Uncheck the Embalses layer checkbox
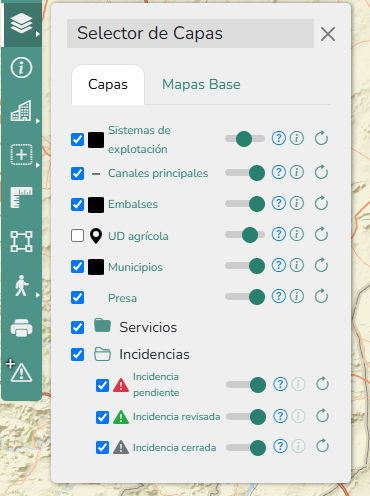Screen dimensions: 370x496 [x=77, y=204]
